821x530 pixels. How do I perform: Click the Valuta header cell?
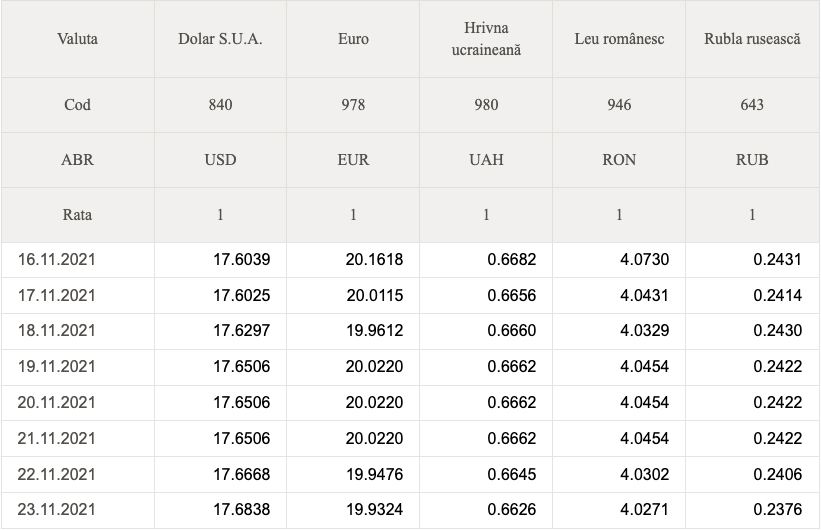[77, 39]
